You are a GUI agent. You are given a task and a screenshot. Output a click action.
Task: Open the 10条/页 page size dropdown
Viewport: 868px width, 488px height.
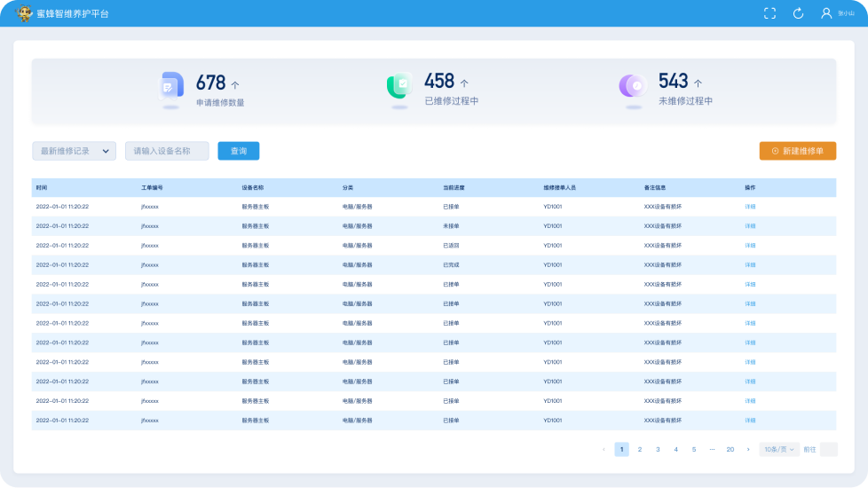coord(778,450)
